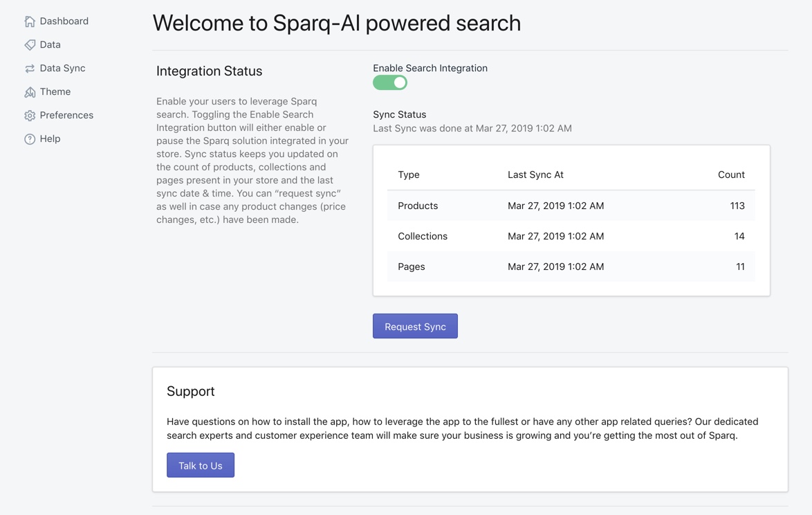Select the Products row in sync table
The width and height of the screenshot is (812, 515).
pyautogui.click(x=418, y=206)
